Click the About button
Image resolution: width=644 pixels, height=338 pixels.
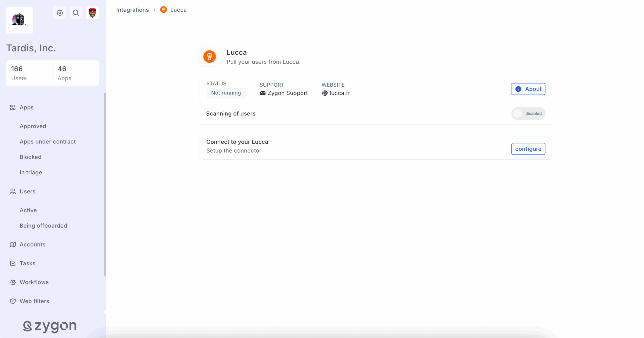point(528,89)
